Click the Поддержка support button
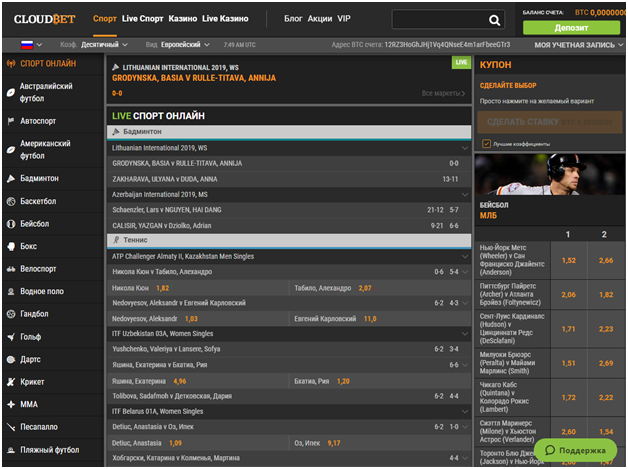Screen dimensions: 628x469 pyautogui.click(x=575, y=450)
